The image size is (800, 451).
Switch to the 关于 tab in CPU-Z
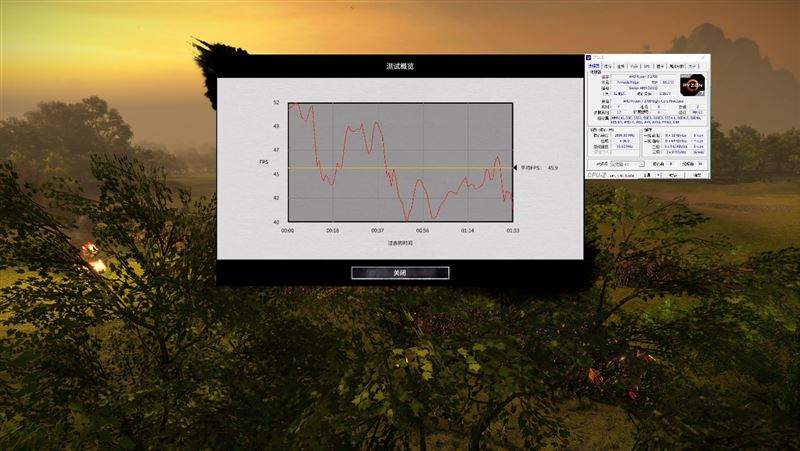pyautogui.click(x=692, y=66)
